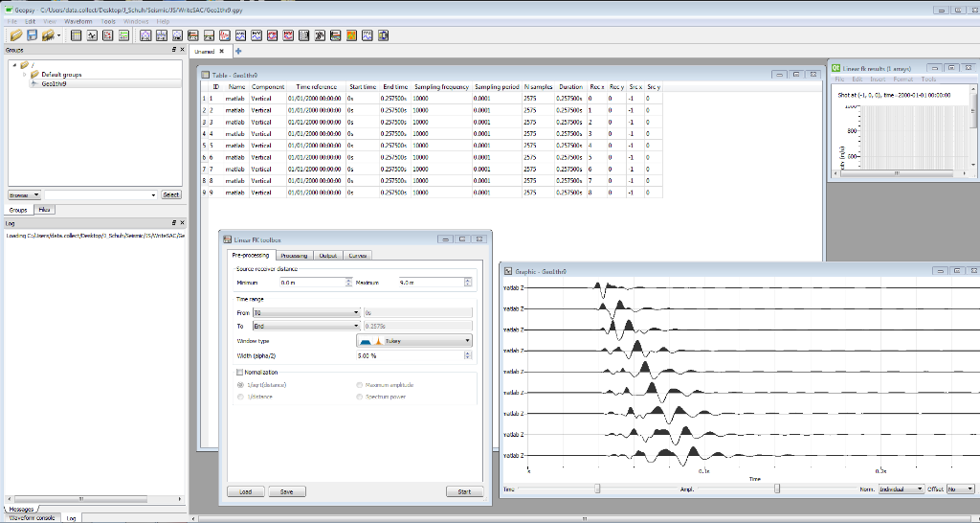Open the Tukey window type dropdown
This screenshot has height=523, width=980.
[414, 340]
